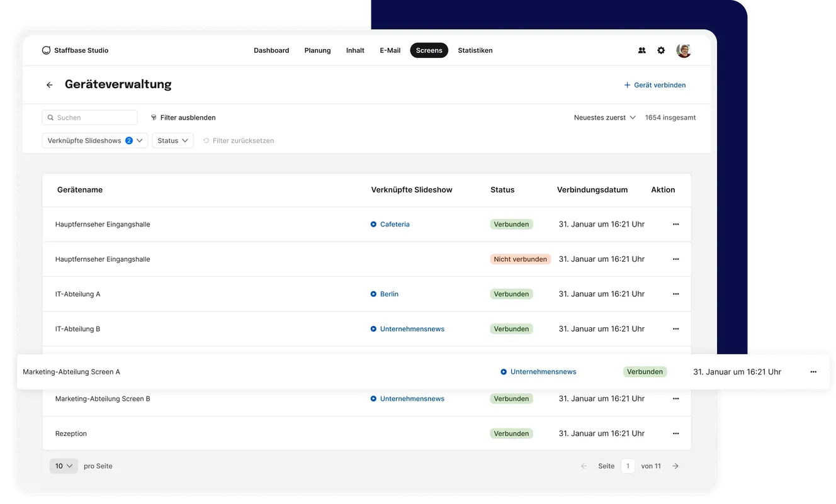The height and width of the screenshot is (504, 836).
Task: Open the actions ellipsis for IT-Abteilung A
Action: point(675,294)
